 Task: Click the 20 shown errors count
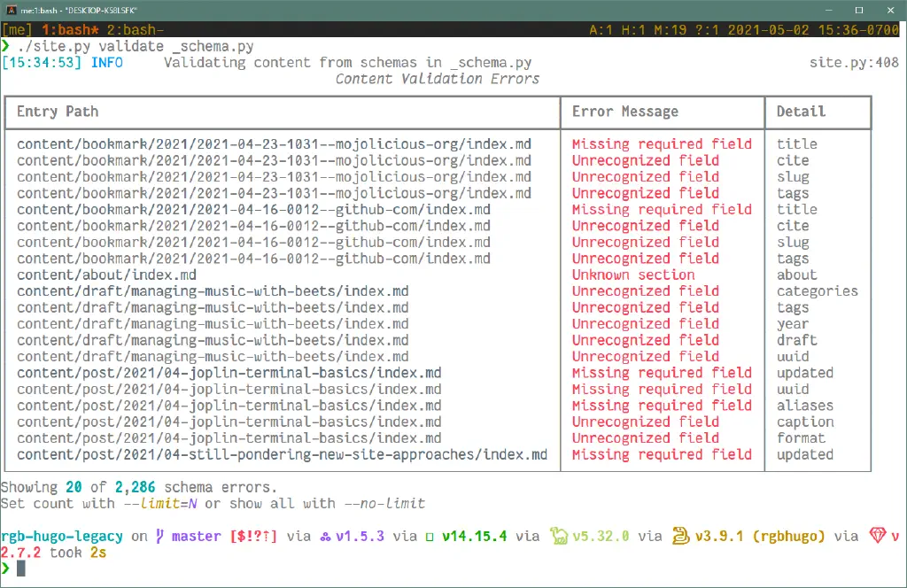point(74,487)
